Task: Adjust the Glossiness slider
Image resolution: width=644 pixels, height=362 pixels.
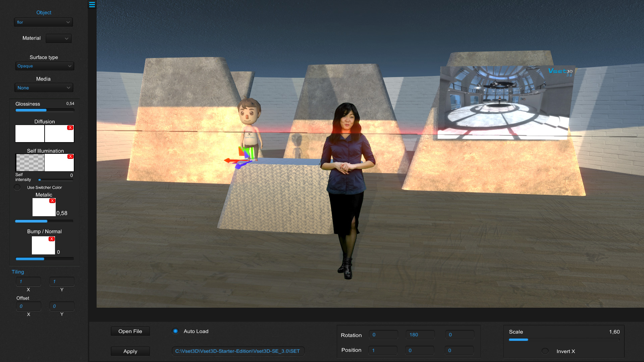Action: pos(45,110)
